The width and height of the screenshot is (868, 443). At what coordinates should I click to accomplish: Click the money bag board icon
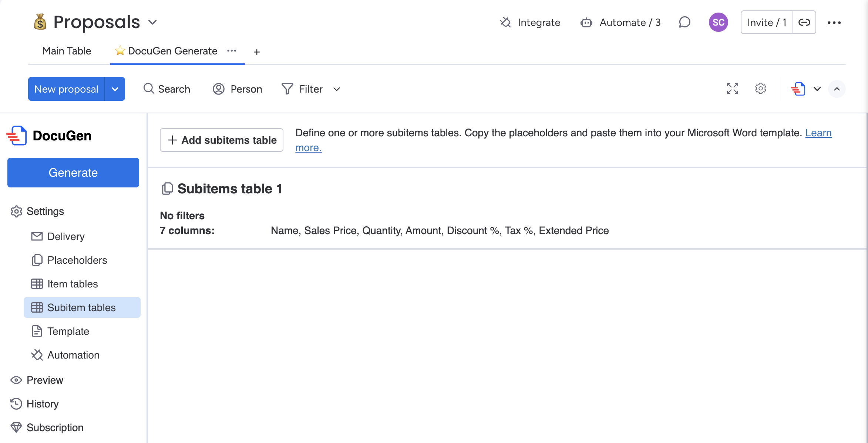pos(40,22)
